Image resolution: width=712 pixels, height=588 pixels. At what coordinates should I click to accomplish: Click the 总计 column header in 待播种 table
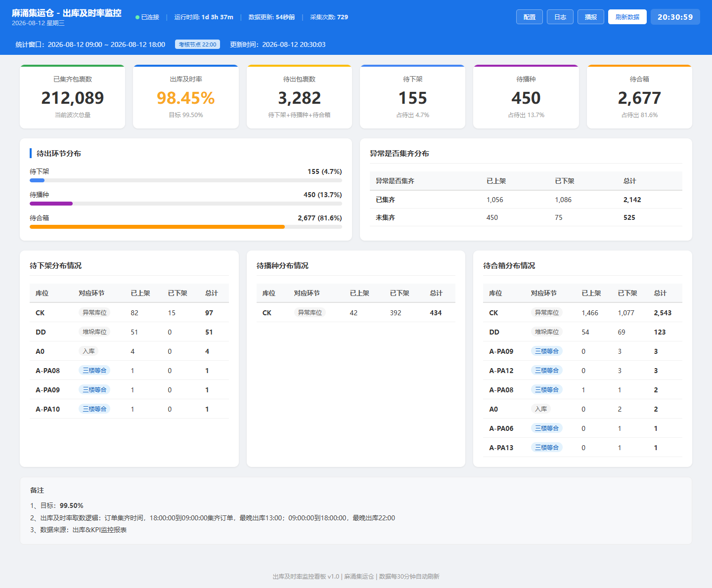pos(436,293)
